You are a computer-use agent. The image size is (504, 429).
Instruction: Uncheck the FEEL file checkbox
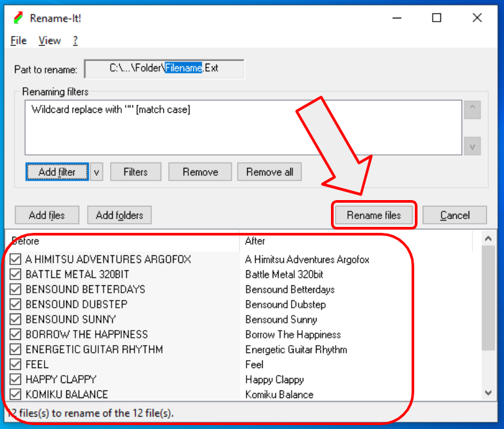16,364
